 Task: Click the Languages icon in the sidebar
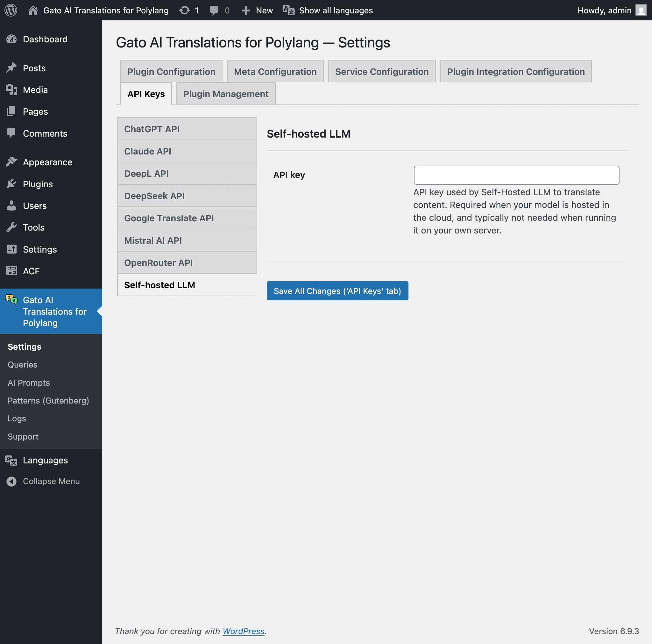tap(11, 460)
